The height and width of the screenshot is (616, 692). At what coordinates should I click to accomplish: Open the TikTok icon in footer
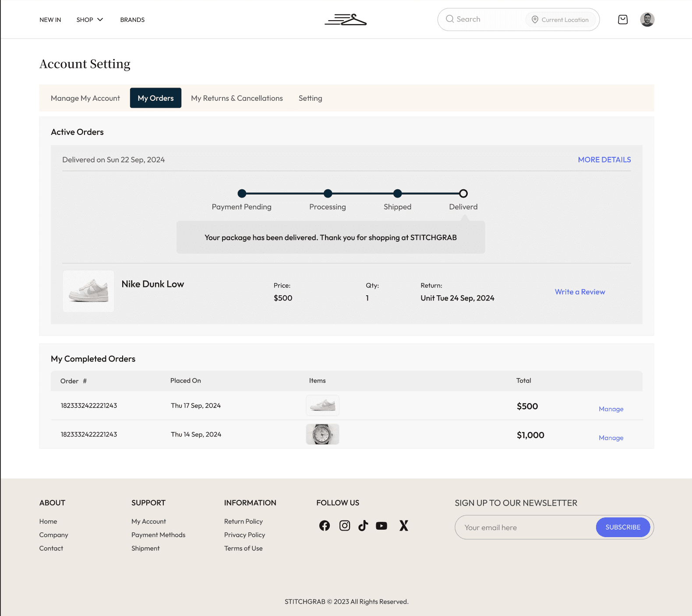(x=363, y=525)
